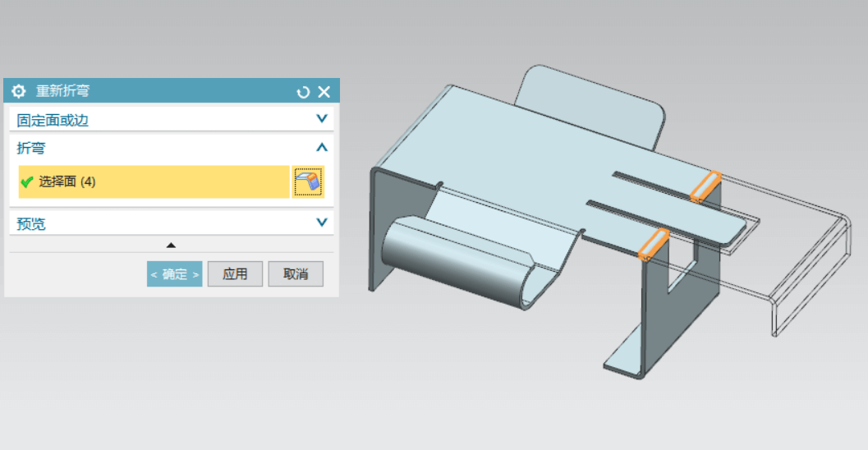The image size is (868, 450).
Task: Close the 重新折弯 dialog
Action: point(324,92)
